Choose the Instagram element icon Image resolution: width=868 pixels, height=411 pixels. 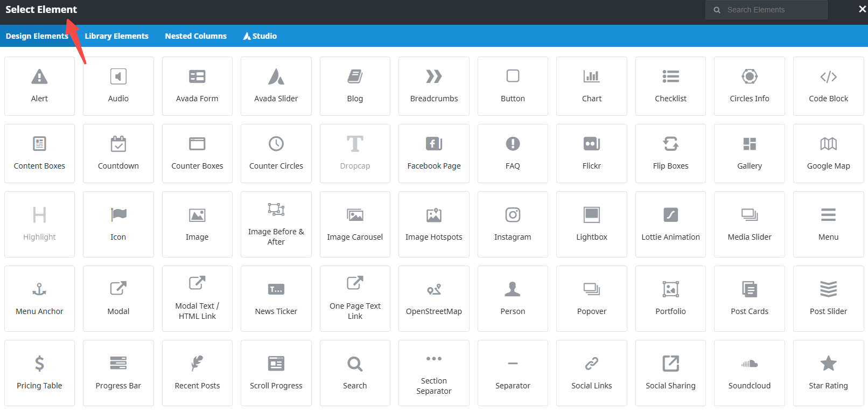[513, 215]
